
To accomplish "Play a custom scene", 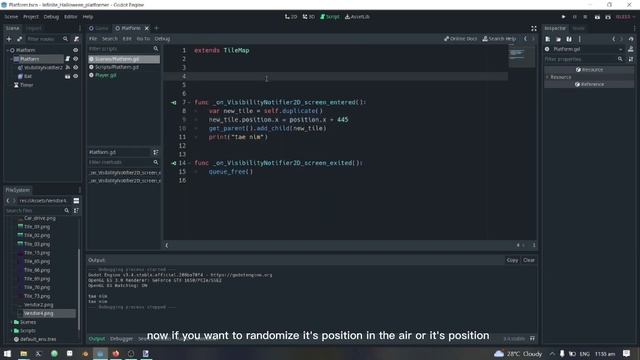I will (608, 17).
